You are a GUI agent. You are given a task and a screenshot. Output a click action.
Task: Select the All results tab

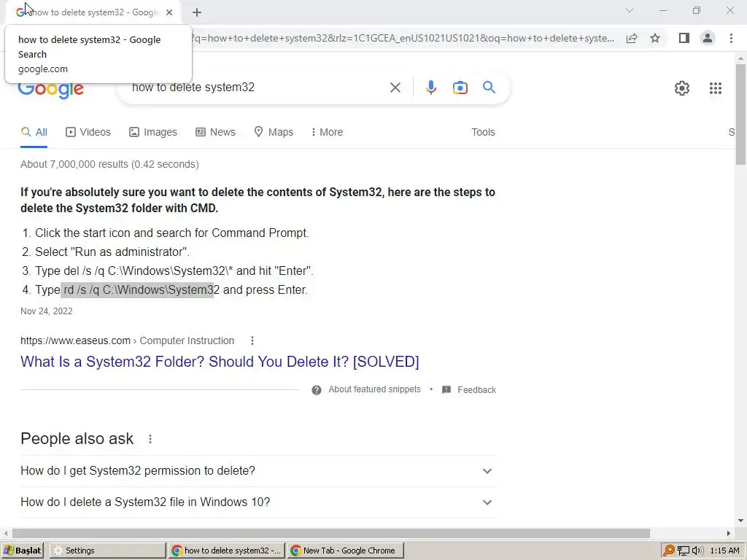pos(34,132)
